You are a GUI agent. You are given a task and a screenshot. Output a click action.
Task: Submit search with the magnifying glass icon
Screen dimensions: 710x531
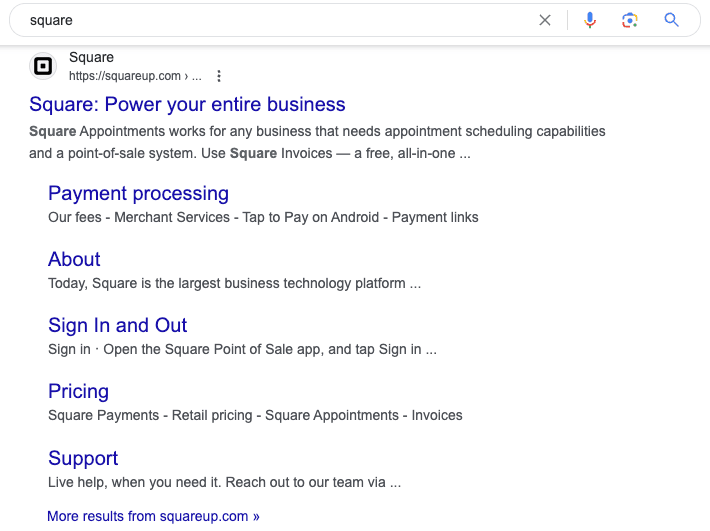pyautogui.click(x=671, y=20)
